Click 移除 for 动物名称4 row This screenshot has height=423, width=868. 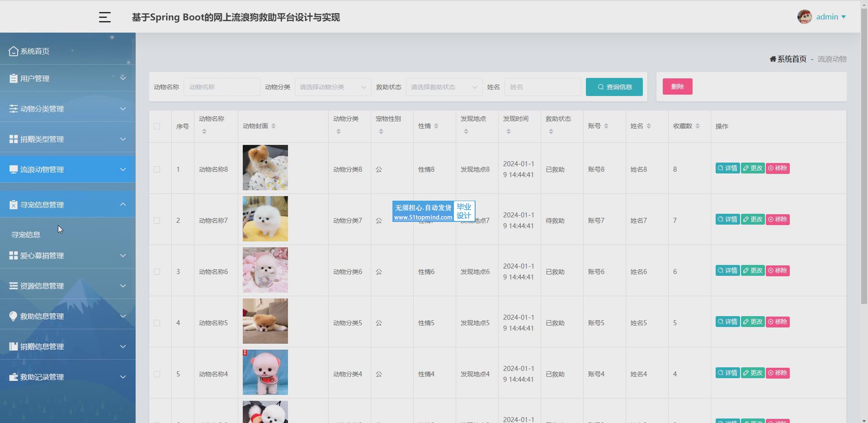point(778,373)
